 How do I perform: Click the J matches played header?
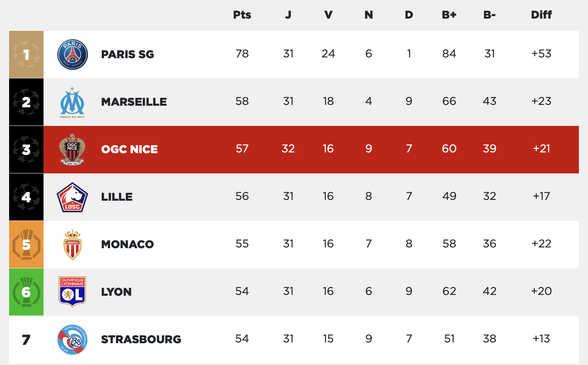pyautogui.click(x=288, y=15)
